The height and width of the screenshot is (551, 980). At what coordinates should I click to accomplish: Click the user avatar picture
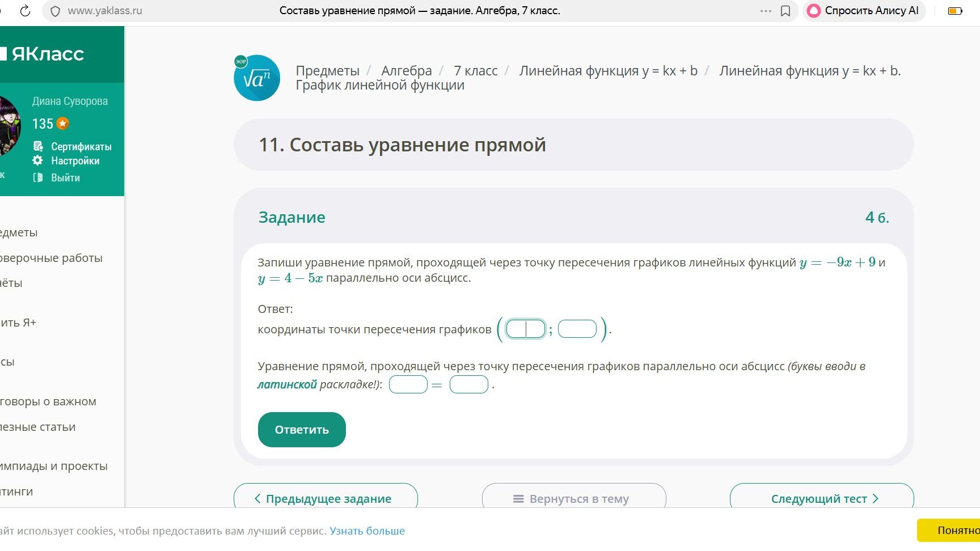pos(9,126)
